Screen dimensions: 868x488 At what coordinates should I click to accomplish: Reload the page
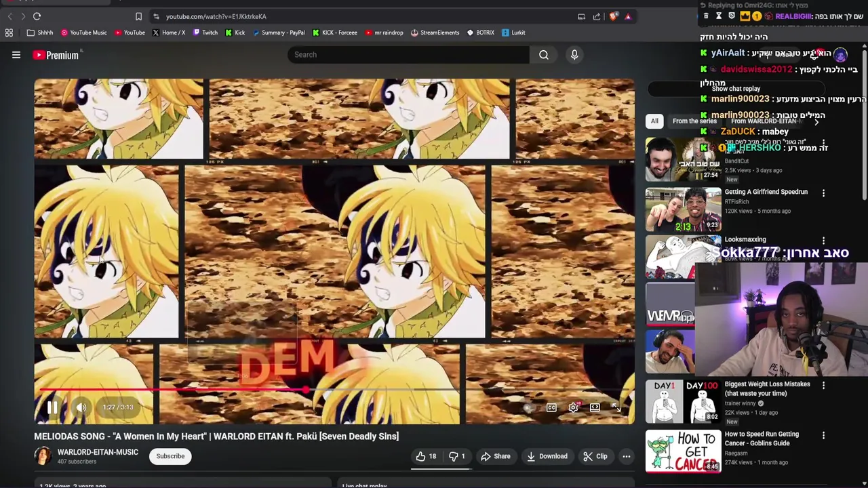pyautogui.click(x=37, y=16)
